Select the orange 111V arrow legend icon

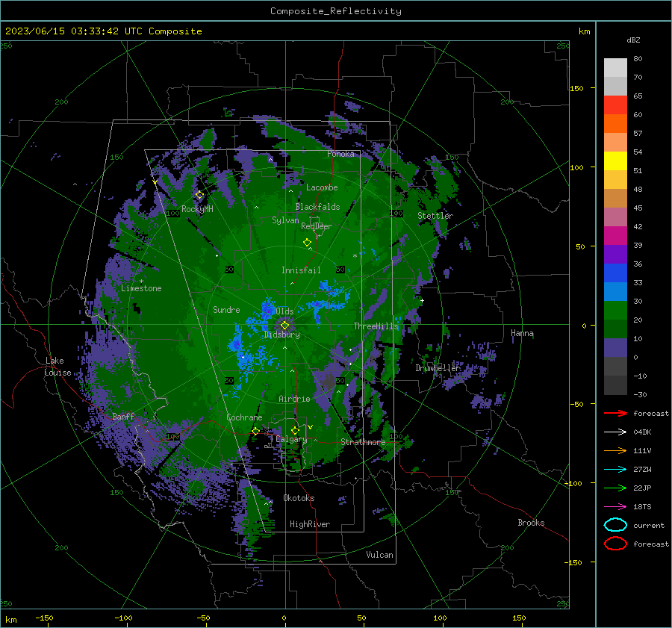615,450
